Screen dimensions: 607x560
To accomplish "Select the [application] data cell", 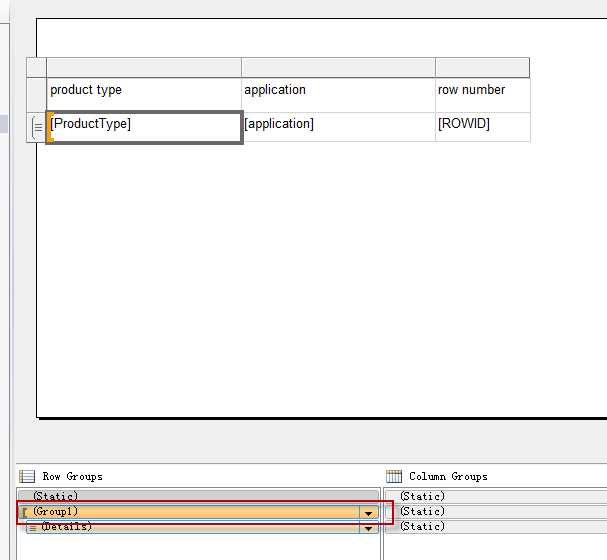I will coord(339,127).
